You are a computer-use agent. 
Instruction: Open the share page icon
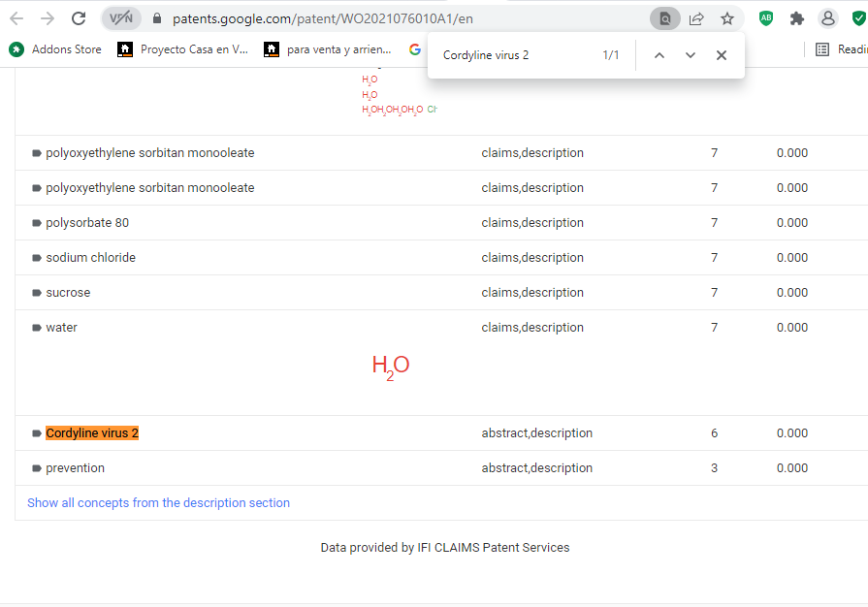pos(696,18)
